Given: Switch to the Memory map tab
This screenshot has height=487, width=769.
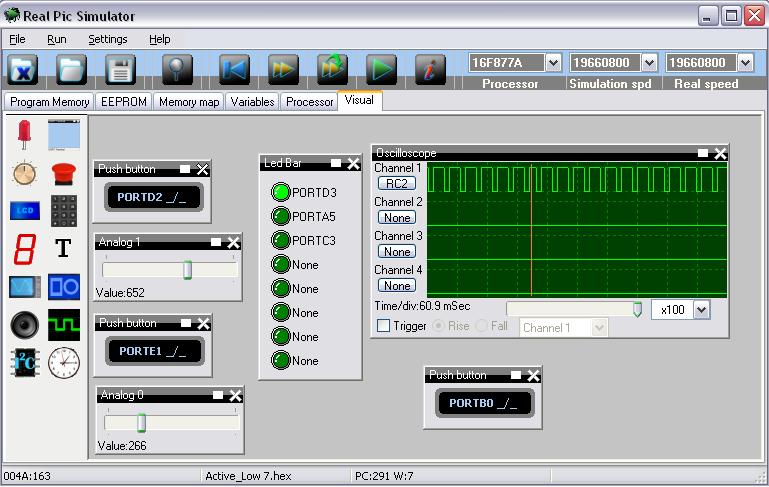Looking at the screenshot, I should coord(189,102).
